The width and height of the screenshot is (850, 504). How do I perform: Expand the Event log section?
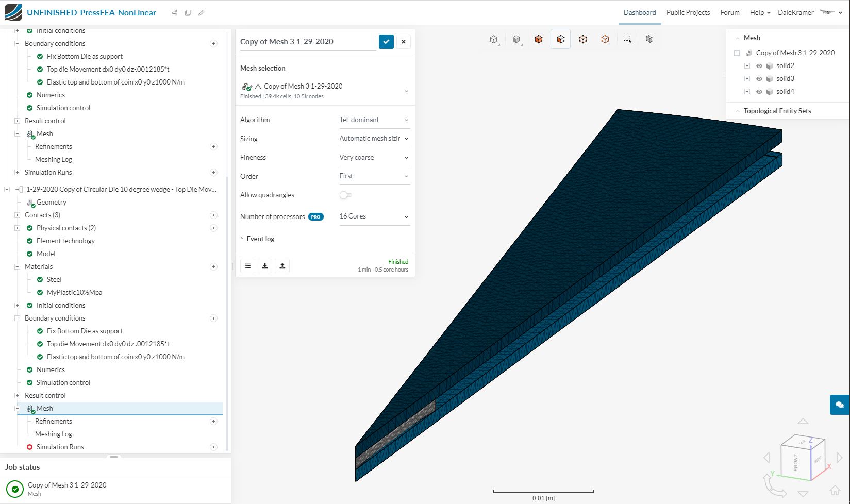[260, 239]
